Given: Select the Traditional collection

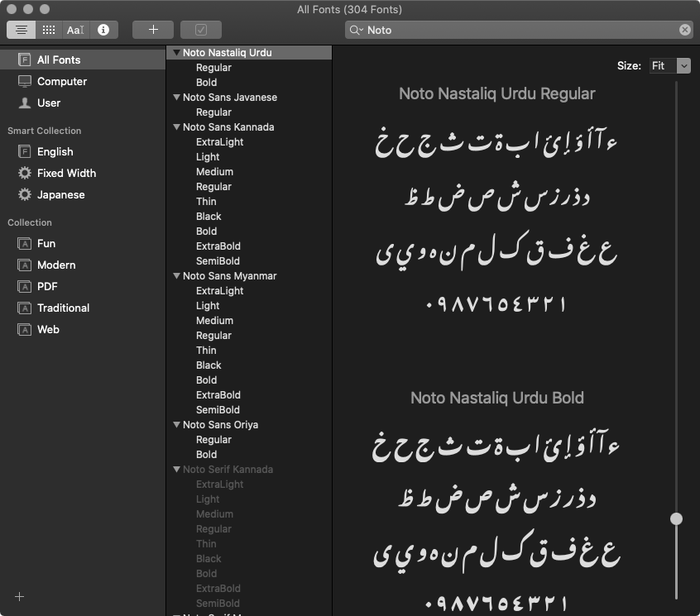Looking at the screenshot, I should [63, 308].
